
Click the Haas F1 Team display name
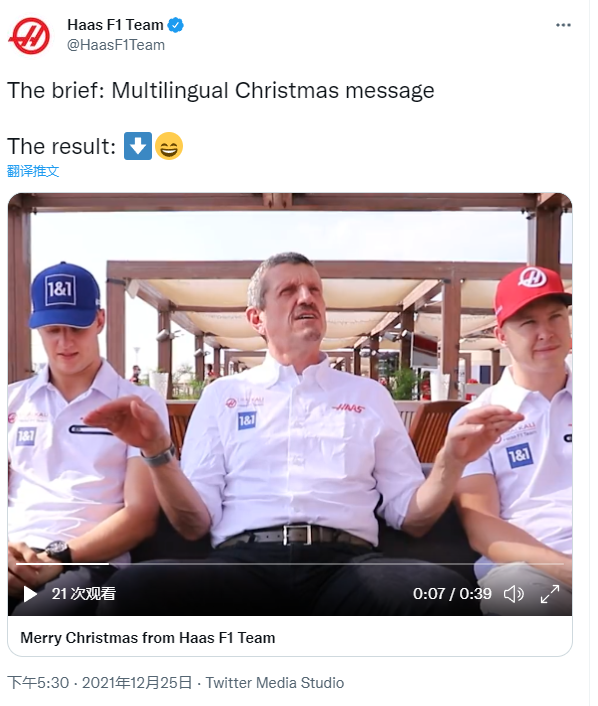(x=115, y=25)
